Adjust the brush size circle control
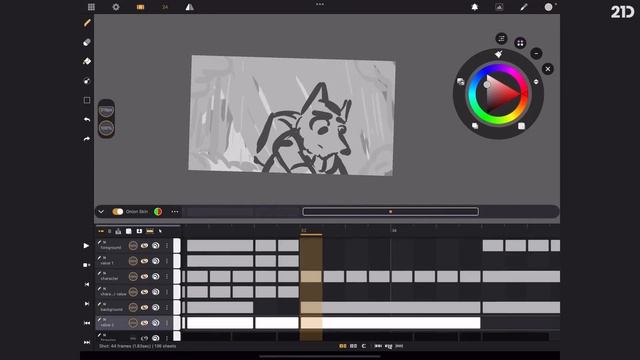 (x=106, y=111)
